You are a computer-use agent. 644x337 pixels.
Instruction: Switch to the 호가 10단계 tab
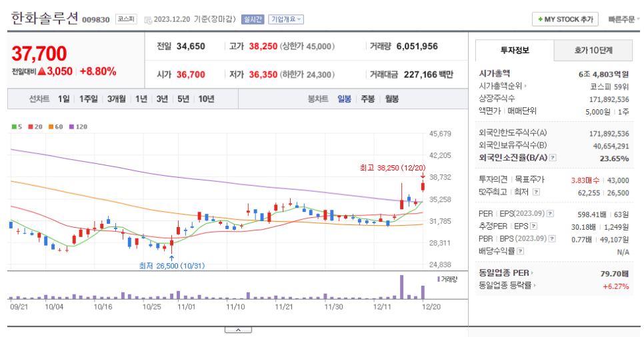[593, 51]
